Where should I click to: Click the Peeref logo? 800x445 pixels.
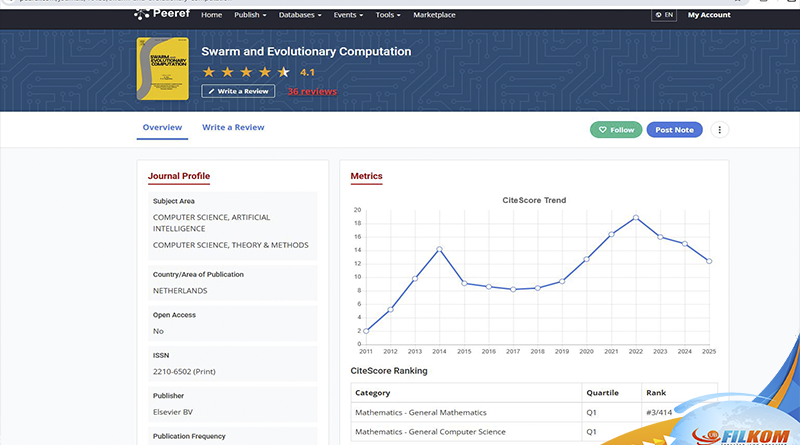[162, 14]
